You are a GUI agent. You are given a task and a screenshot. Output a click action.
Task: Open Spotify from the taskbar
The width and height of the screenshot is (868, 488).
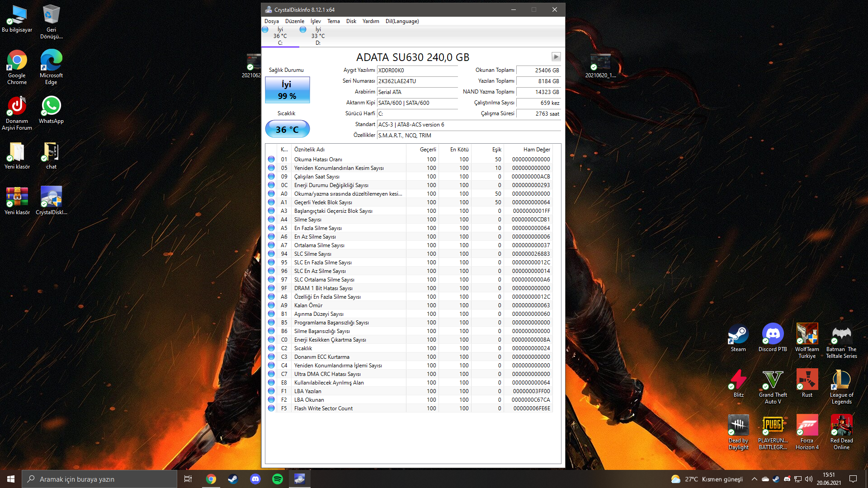coord(278,479)
